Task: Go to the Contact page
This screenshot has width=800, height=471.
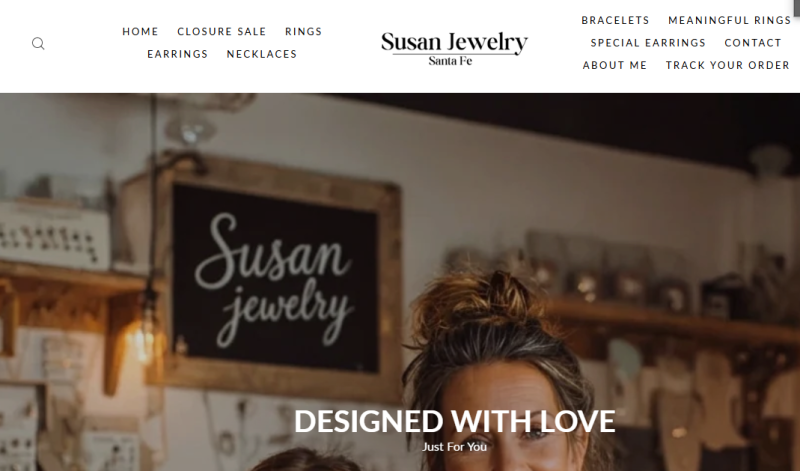Action: click(753, 43)
